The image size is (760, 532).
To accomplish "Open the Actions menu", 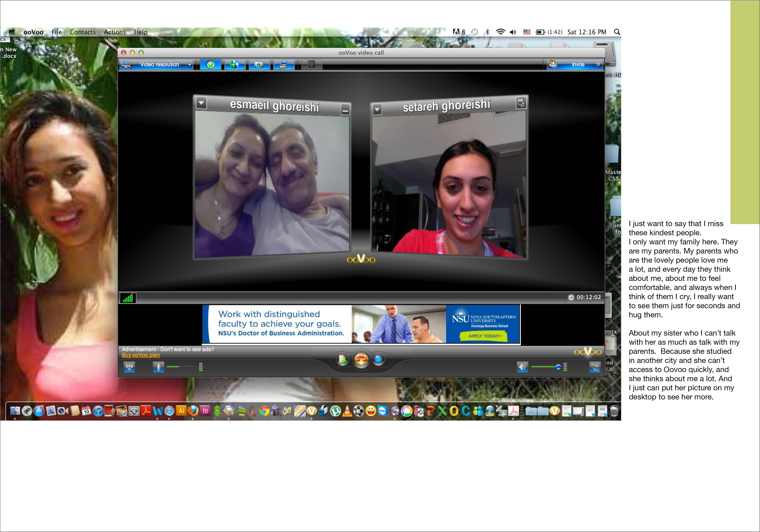I will 115,32.
